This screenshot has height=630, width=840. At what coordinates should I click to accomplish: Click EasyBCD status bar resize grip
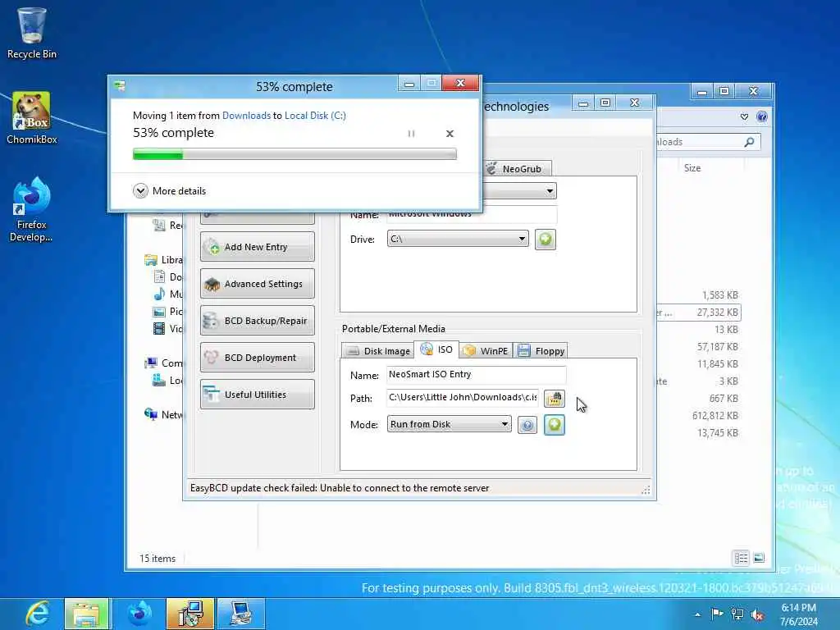[x=646, y=490]
